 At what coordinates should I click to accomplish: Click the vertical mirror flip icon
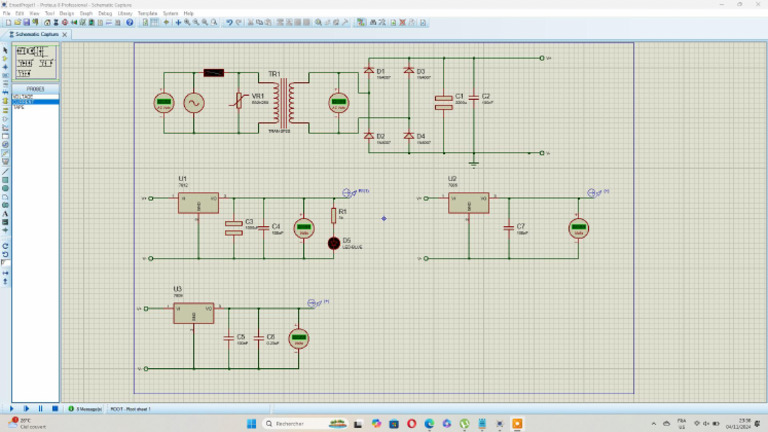pos(5,282)
